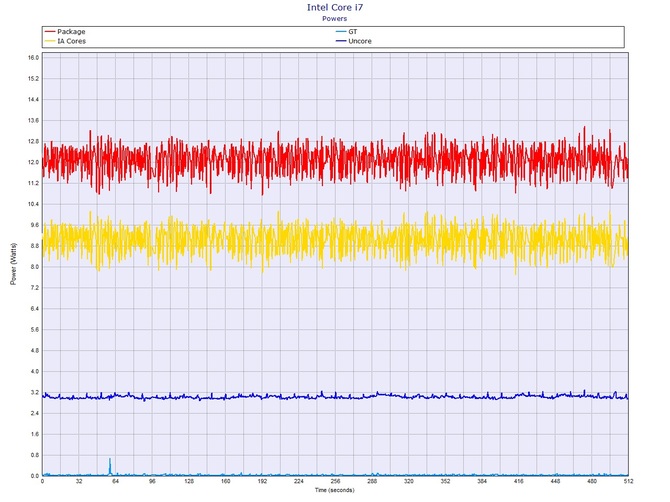Viewport: 670px width, 502px height.
Task: Click the 12.0 y-axis value
Action: pyautogui.click(x=33, y=162)
